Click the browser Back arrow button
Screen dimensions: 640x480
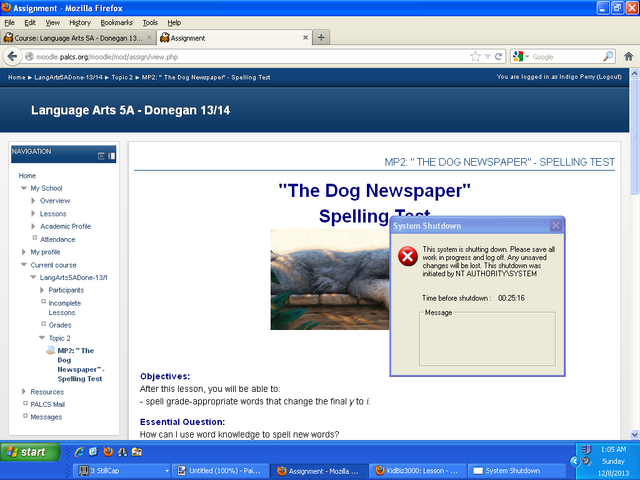(x=12, y=56)
